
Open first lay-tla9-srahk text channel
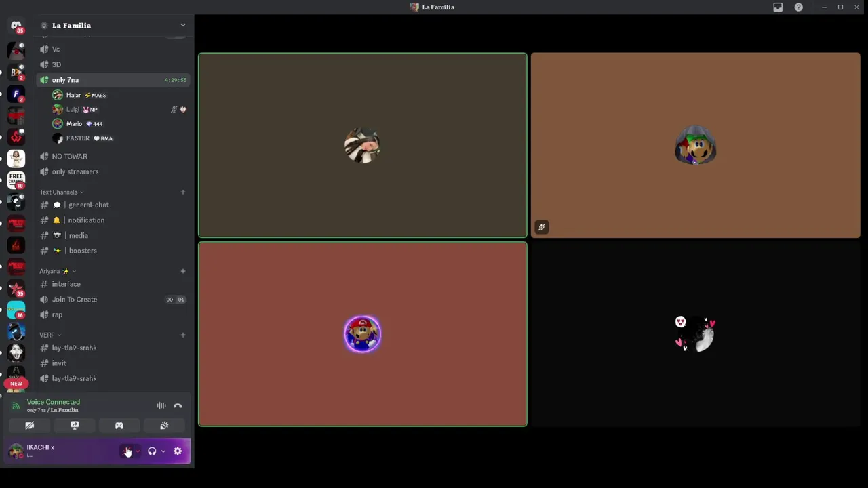(112, 348)
